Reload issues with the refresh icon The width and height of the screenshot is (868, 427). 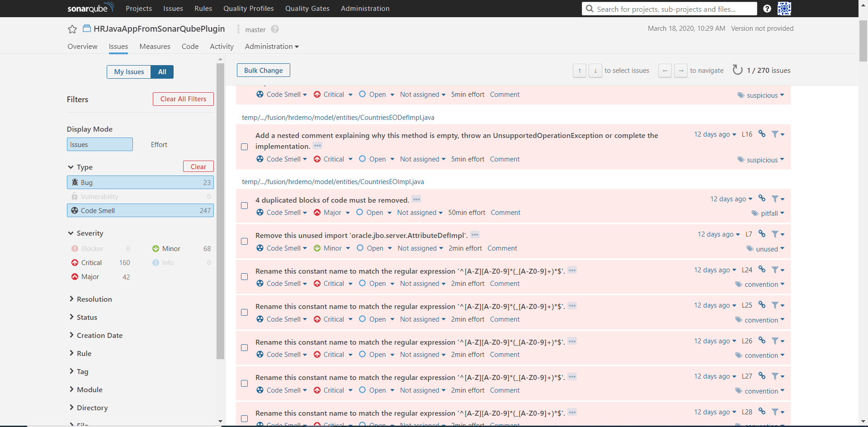[737, 70]
